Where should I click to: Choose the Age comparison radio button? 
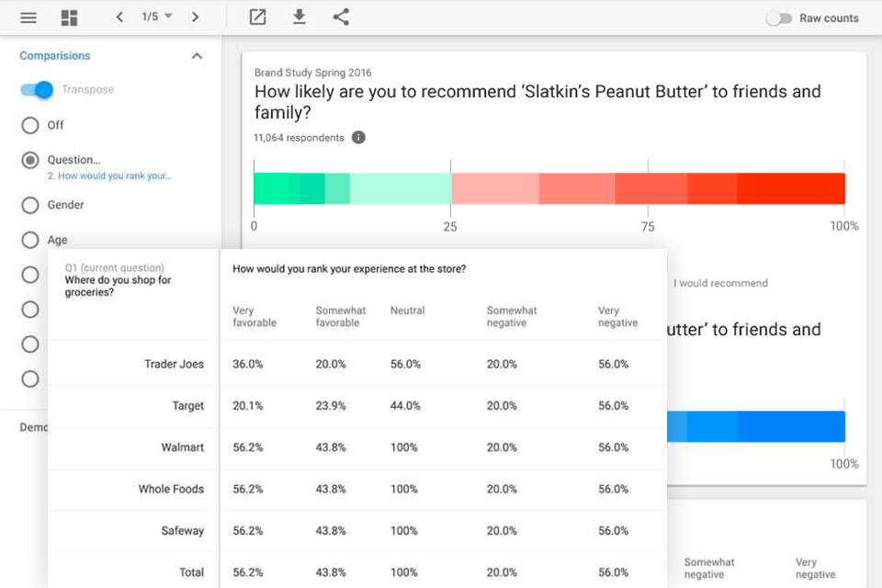pos(30,240)
